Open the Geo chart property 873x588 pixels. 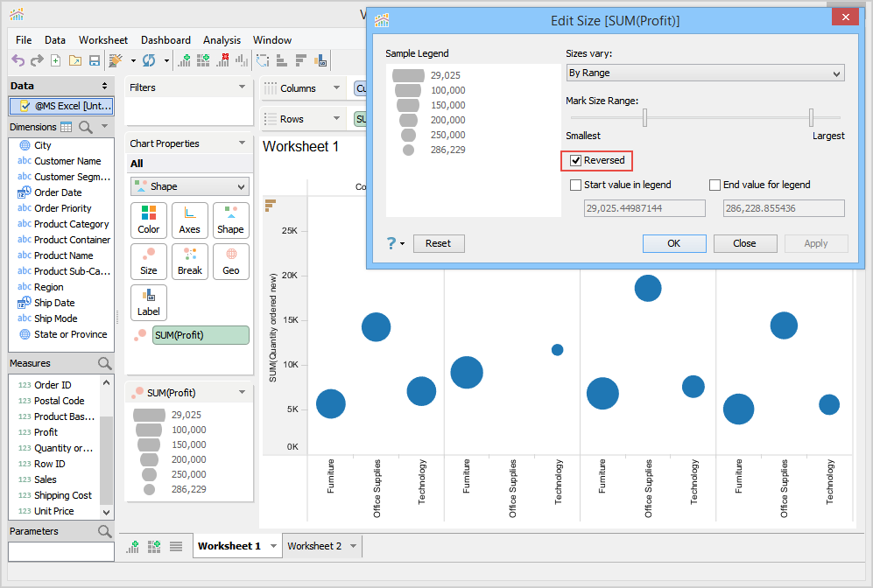(x=230, y=262)
